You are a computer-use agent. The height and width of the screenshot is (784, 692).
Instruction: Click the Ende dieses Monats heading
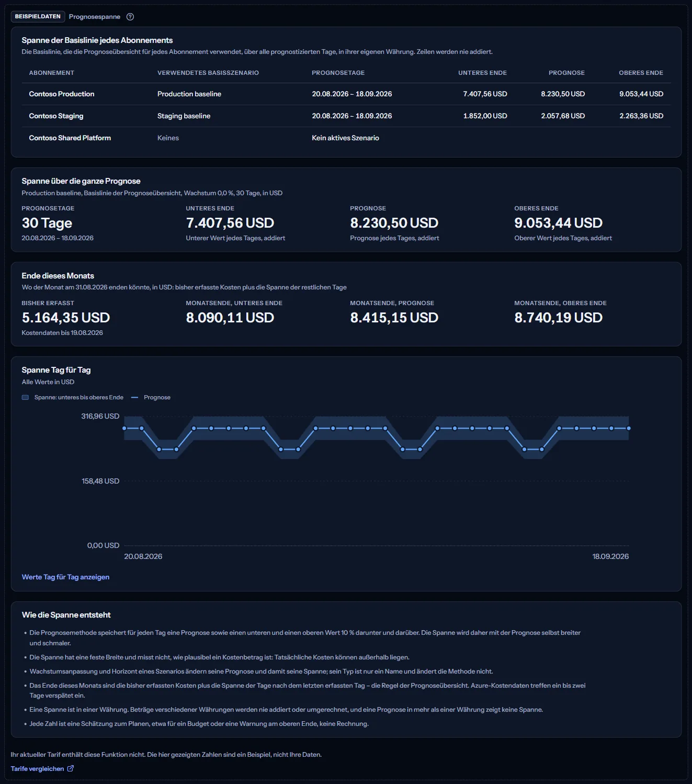(58, 276)
